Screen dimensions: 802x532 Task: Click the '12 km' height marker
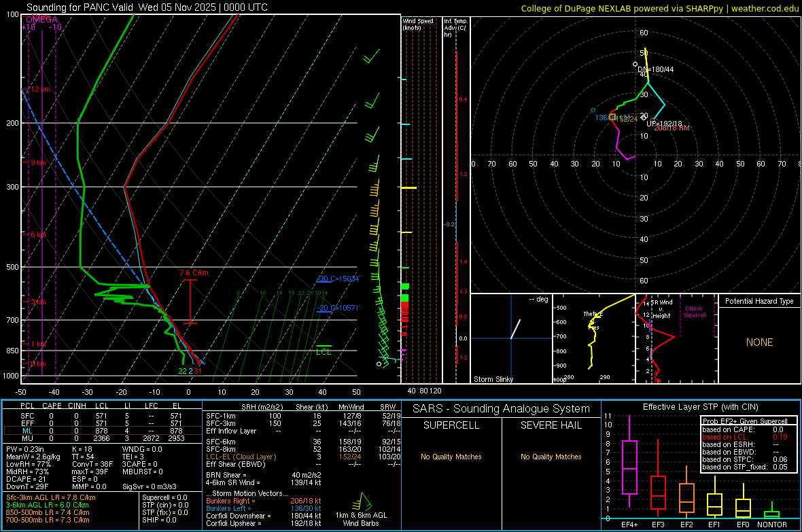[40, 89]
